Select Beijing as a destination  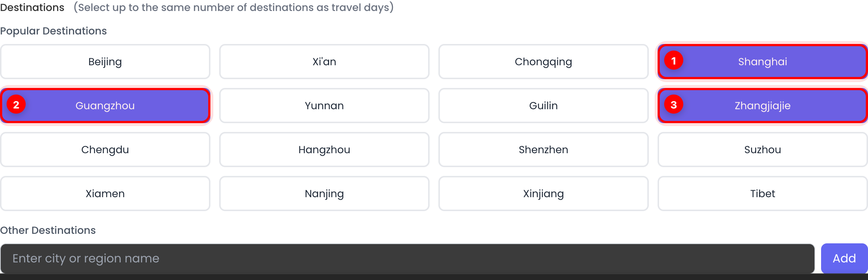(105, 61)
